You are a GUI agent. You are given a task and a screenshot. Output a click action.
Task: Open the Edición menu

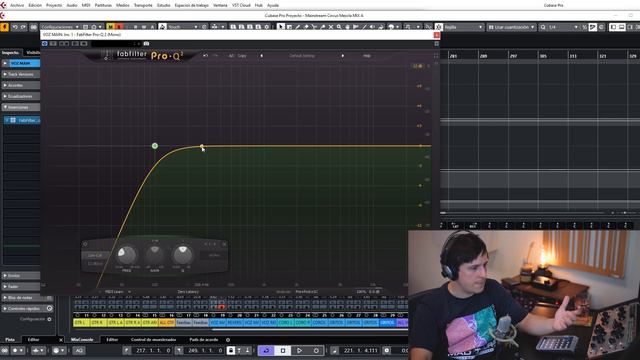[x=35, y=5]
